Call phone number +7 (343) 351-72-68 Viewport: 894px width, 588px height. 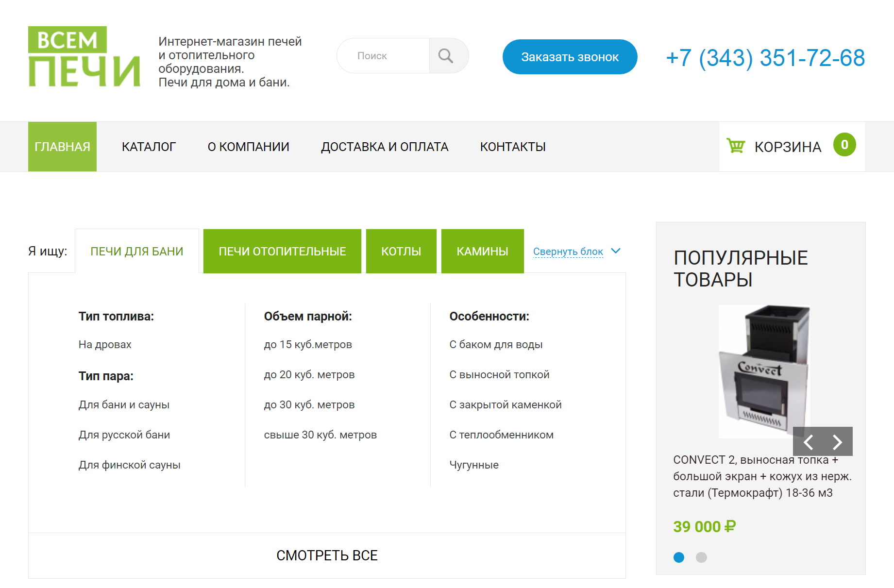pos(765,58)
